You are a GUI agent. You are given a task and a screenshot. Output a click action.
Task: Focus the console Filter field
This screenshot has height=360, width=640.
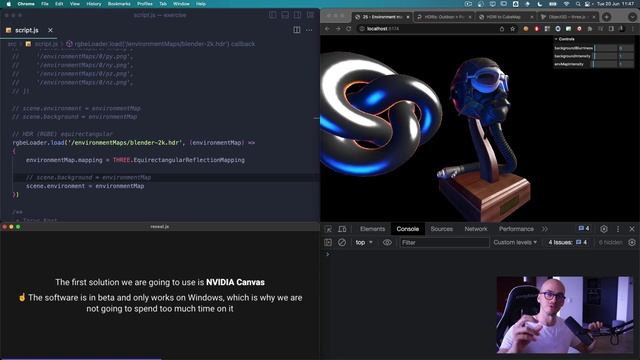[444, 242]
